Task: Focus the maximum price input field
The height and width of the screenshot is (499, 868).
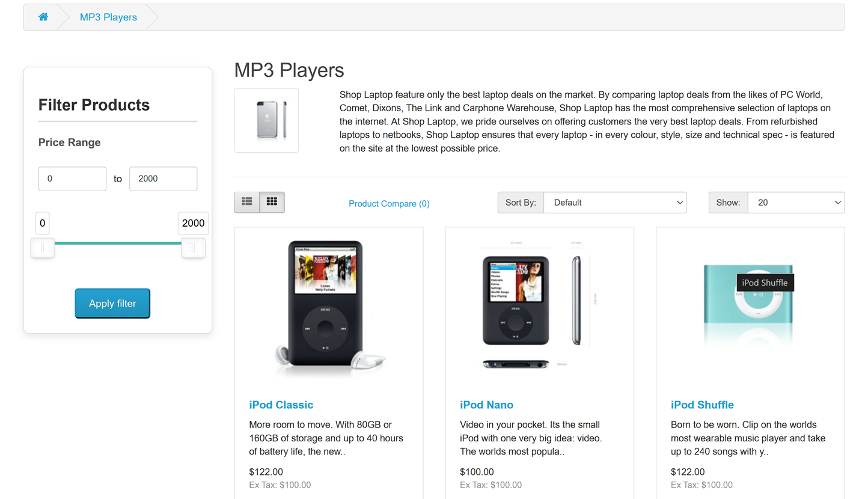Action: coord(163,179)
